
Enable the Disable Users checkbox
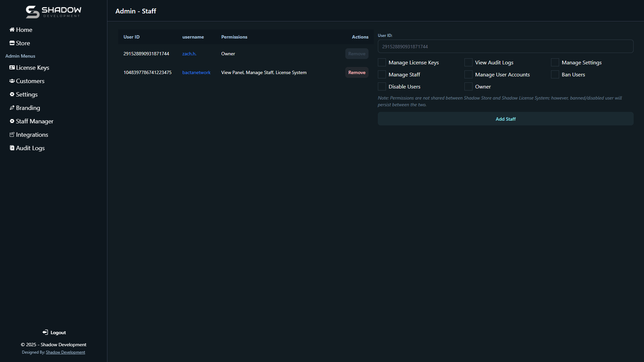(x=382, y=86)
